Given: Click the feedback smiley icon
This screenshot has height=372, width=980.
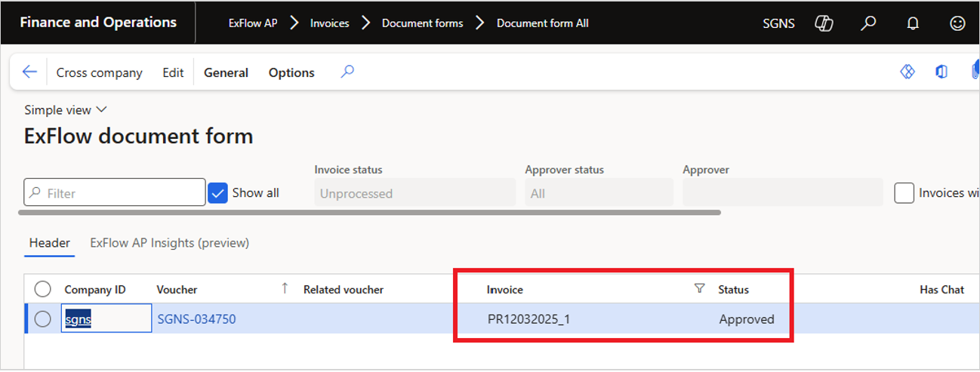Looking at the screenshot, I should [957, 23].
